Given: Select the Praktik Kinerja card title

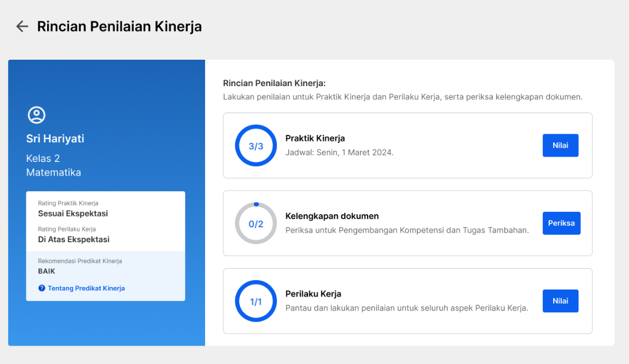Looking at the screenshot, I should [315, 138].
